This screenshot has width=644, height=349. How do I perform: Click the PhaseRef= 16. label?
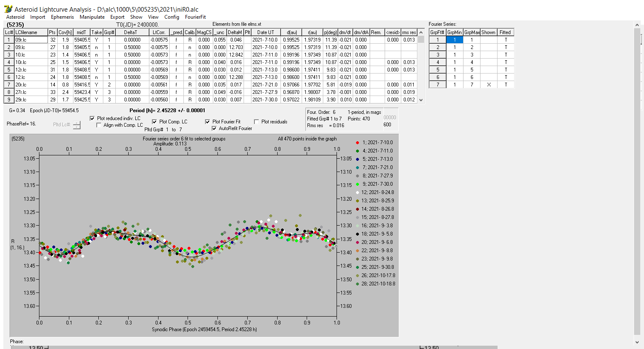coord(22,124)
